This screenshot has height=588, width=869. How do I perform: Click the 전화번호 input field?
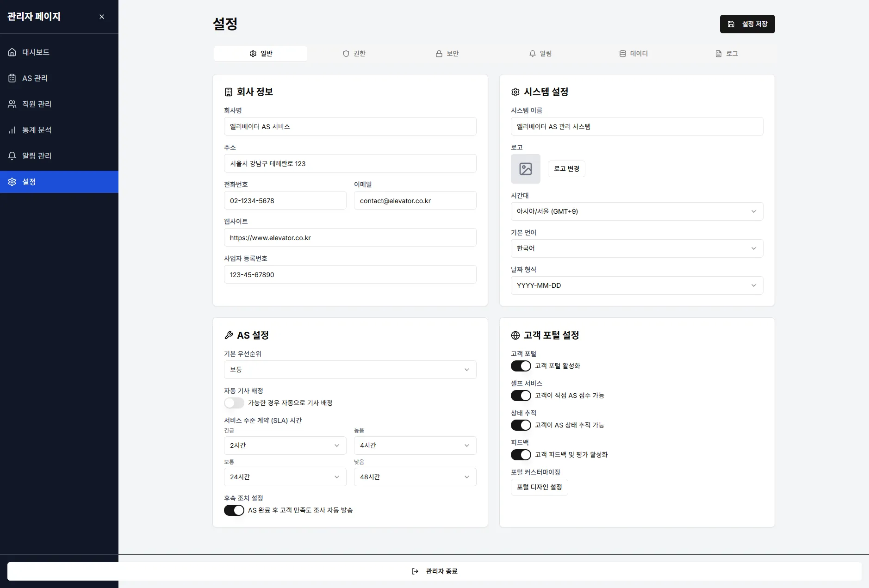(285, 200)
